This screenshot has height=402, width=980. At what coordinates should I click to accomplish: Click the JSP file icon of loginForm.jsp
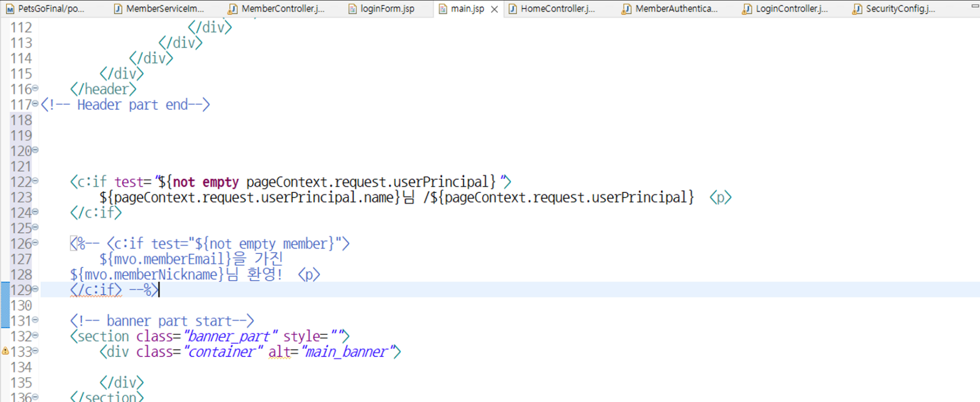click(353, 9)
